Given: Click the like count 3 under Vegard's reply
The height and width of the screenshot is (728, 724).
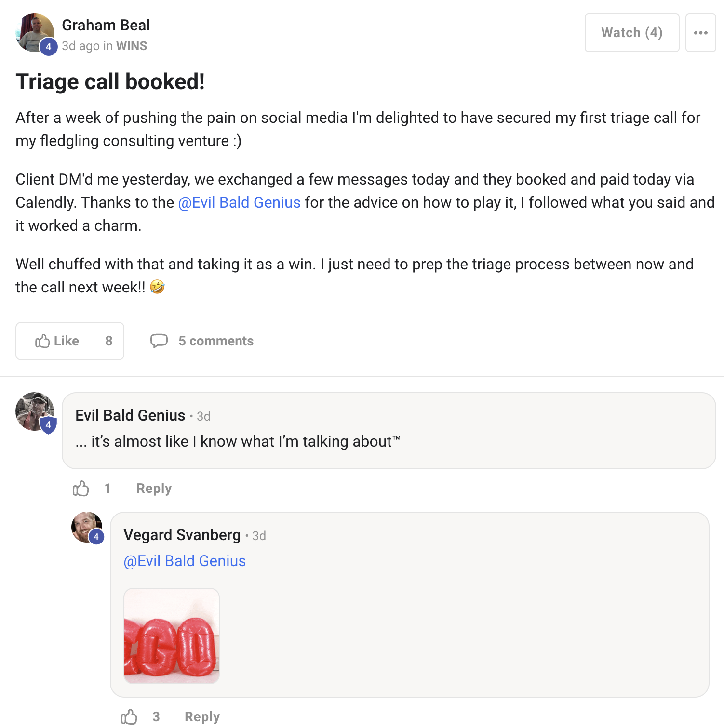Looking at the screenshot, I should click(156, 716).
